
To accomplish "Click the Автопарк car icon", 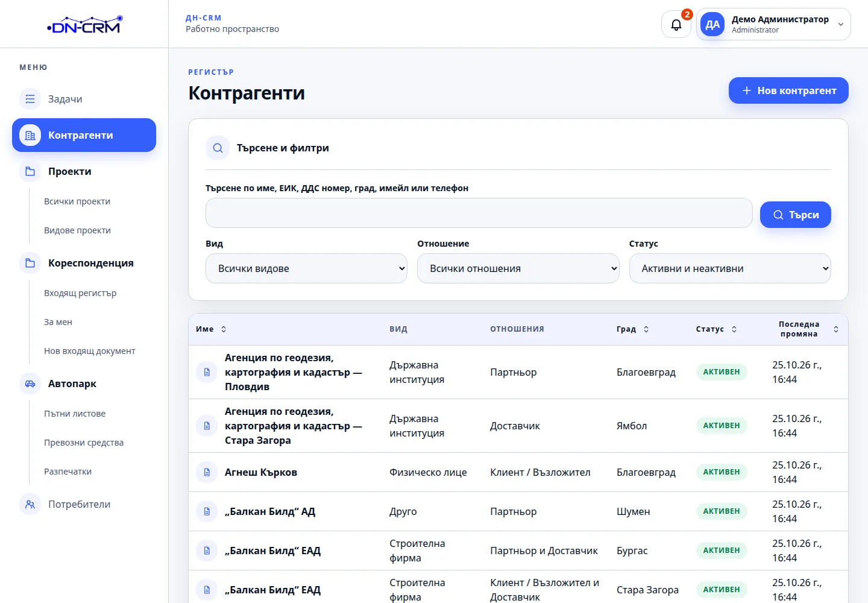I will pyautogui.click(x=30, y=384).
